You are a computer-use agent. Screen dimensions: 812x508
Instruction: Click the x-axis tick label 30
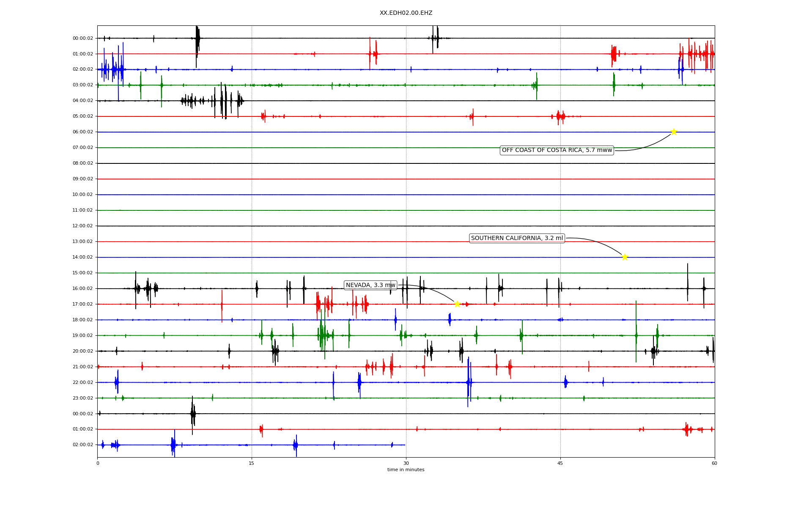406,464
